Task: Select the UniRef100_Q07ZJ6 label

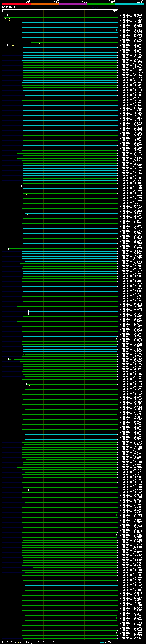Action: coord(131,60)
